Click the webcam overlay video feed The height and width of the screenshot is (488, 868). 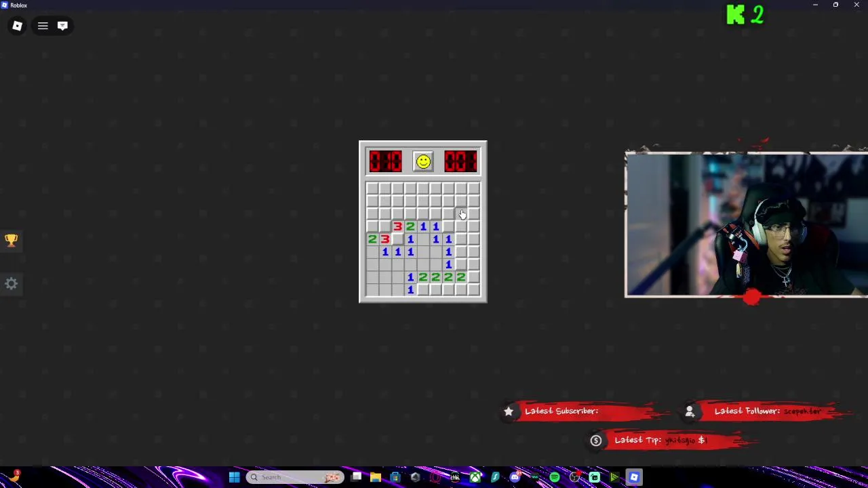coord(746,224)
